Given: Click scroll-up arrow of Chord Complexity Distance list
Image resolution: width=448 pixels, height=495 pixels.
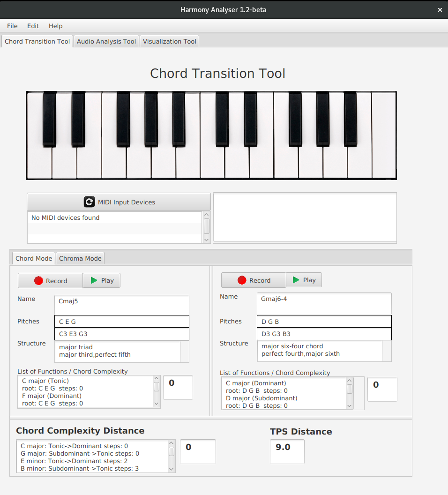Looking at the screenshot, I should [171, 444].
